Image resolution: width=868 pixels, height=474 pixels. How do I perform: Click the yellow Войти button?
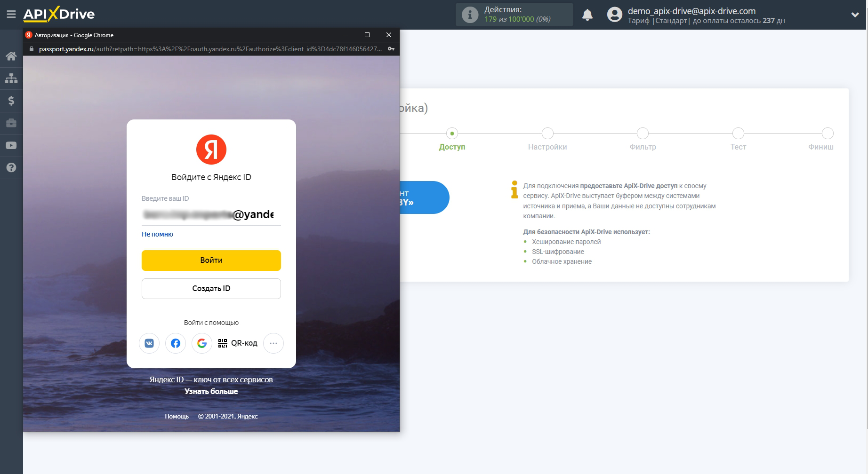(x=211, y=261)
